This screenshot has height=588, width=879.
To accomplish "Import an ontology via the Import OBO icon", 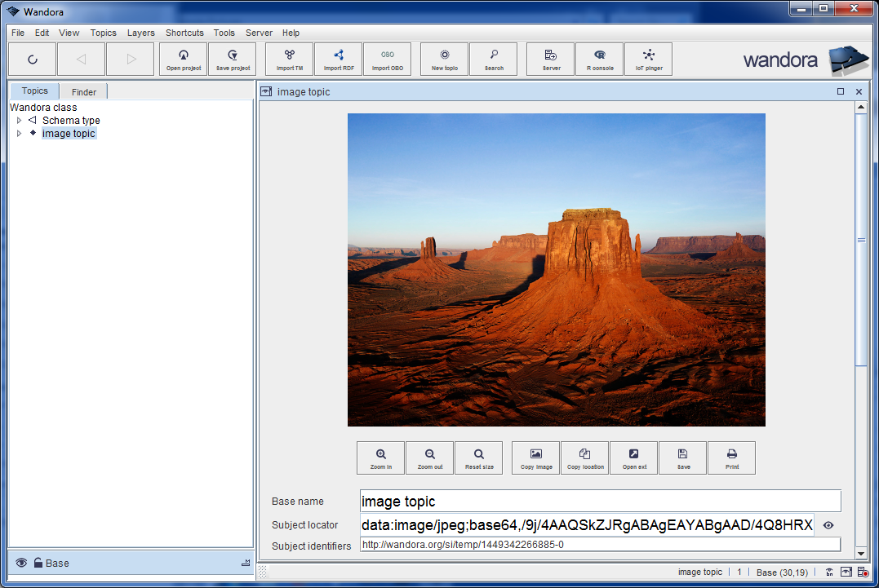I will [x=387, y=59].
